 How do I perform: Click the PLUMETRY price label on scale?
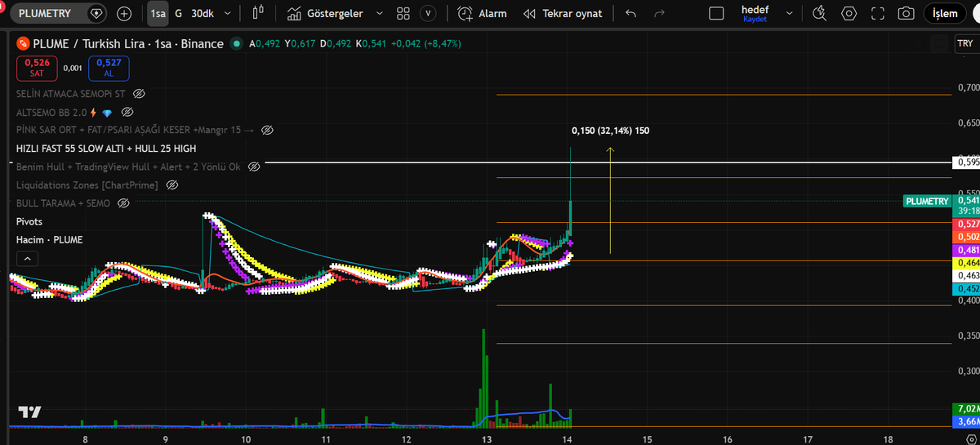tap(928, 200)
